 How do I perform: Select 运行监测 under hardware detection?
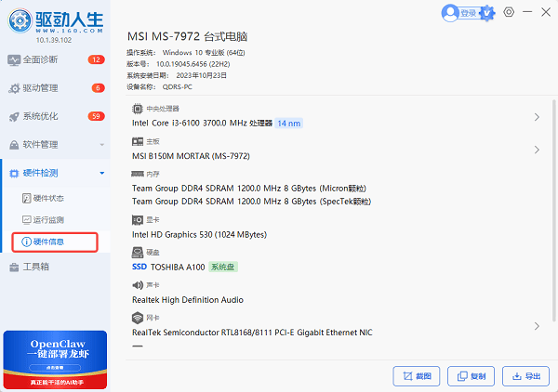pyautogui.click(x=48, y=220)
